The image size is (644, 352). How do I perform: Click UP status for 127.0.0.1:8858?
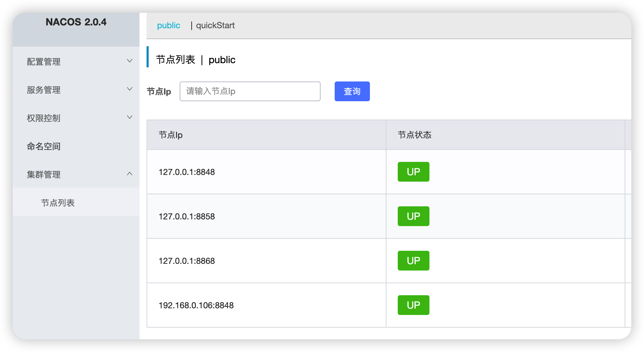pyautogui.click(x=413, y=216)
